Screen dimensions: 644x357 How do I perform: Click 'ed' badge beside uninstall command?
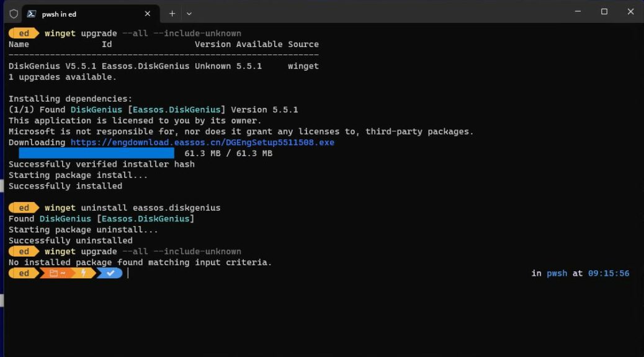click(x=24, y=208)
